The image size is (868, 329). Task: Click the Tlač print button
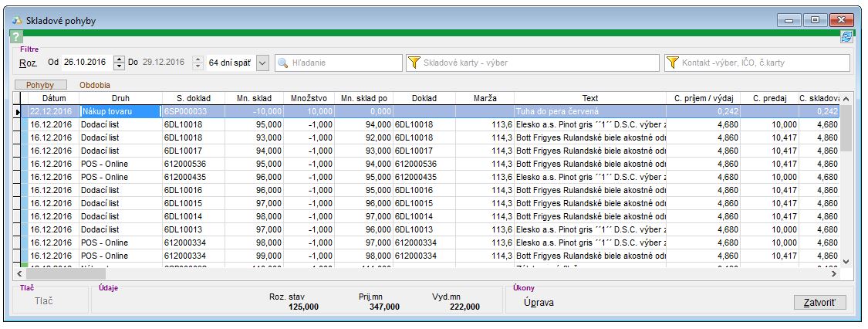(x=45, y=301)
